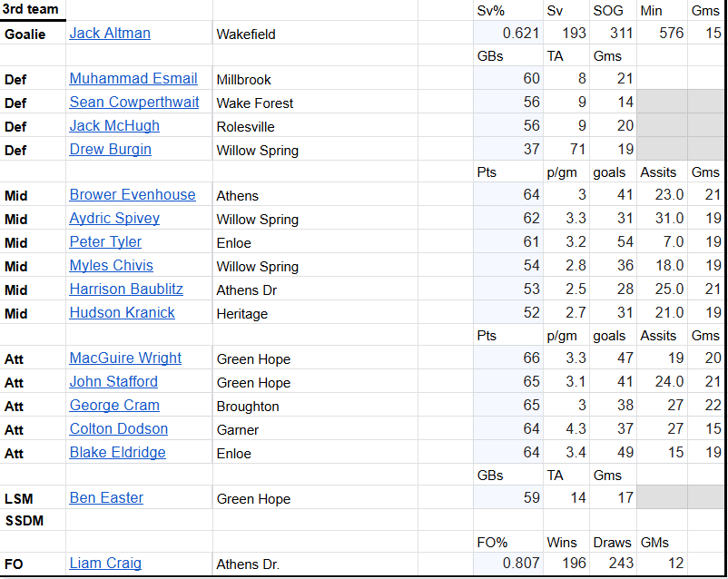Screen dimensions: 728x579
Task: Open Jack Altman player link
Action: 110,33
